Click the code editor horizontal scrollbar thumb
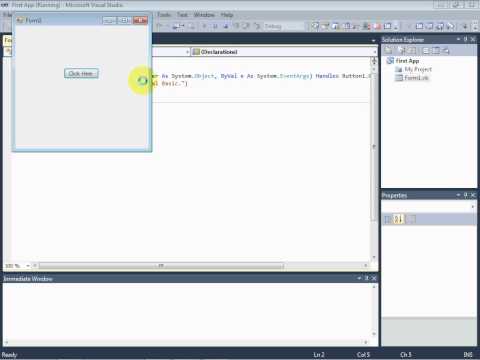Viewport: 480px width, 360px height. point(161,266)
